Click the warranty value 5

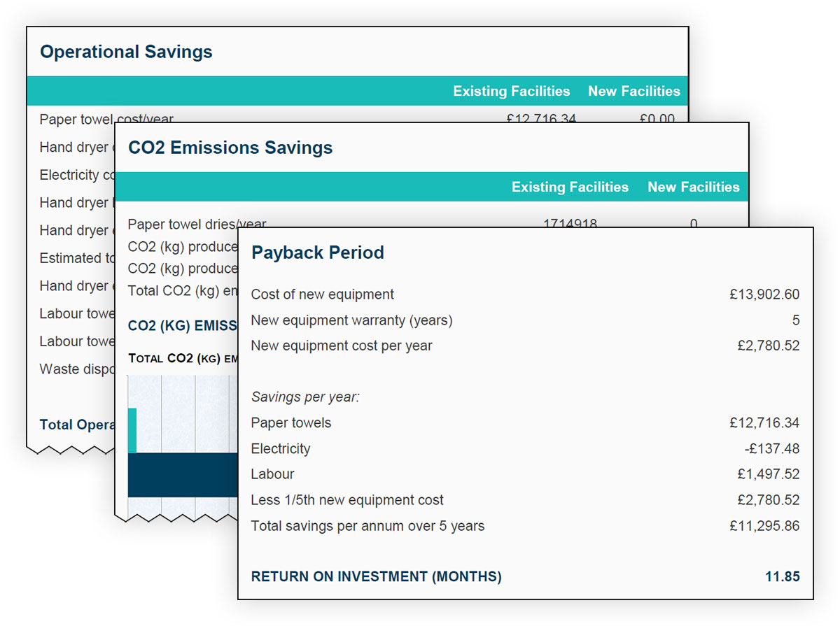(796, 320)
